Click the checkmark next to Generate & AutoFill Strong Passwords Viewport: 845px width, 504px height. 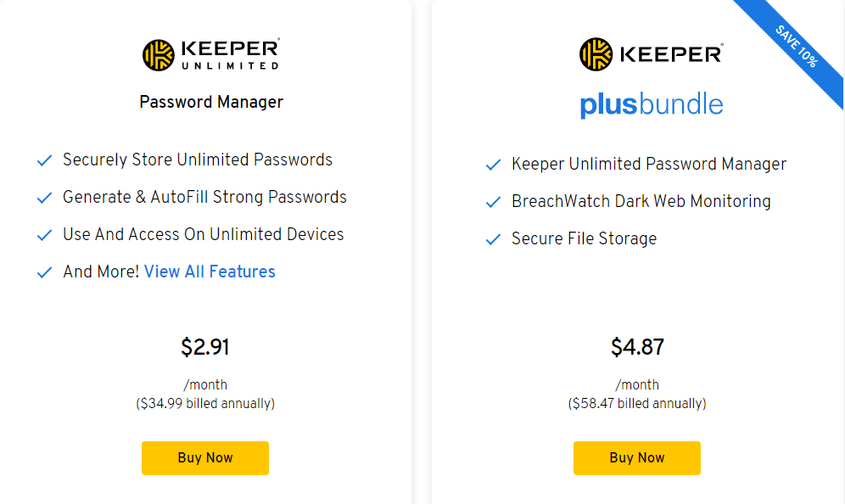coord(44,198)
